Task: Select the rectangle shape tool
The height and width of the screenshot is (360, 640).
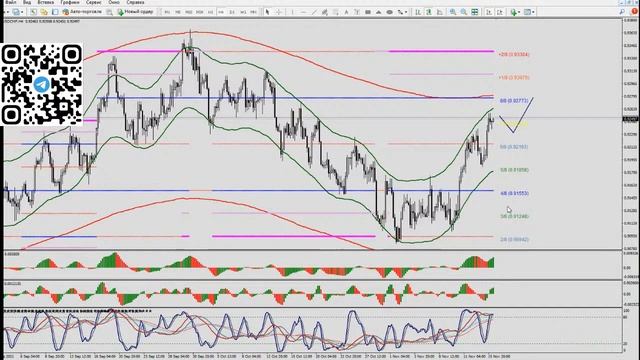Action: (368, 12)
